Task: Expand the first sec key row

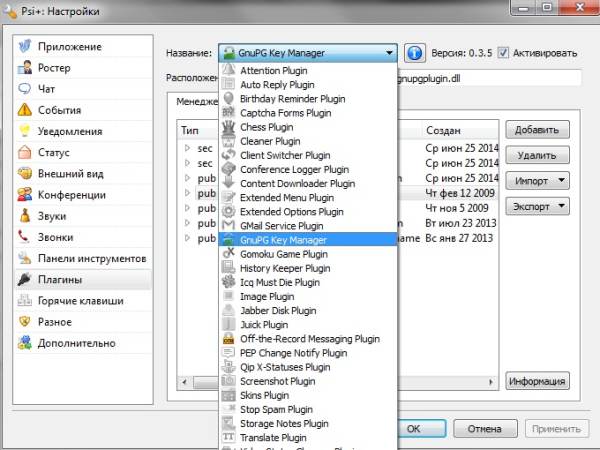Action: click(x=187, y=148)
